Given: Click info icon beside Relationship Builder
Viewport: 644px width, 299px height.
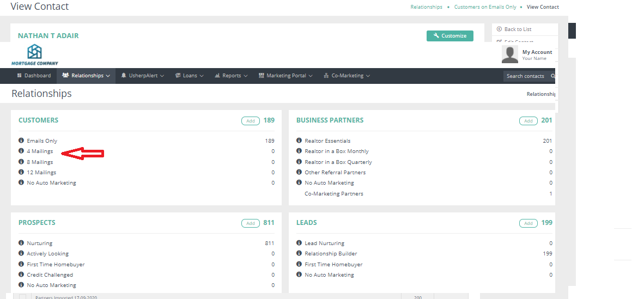Looking at the screenshot, I should (x=299, y=253).
